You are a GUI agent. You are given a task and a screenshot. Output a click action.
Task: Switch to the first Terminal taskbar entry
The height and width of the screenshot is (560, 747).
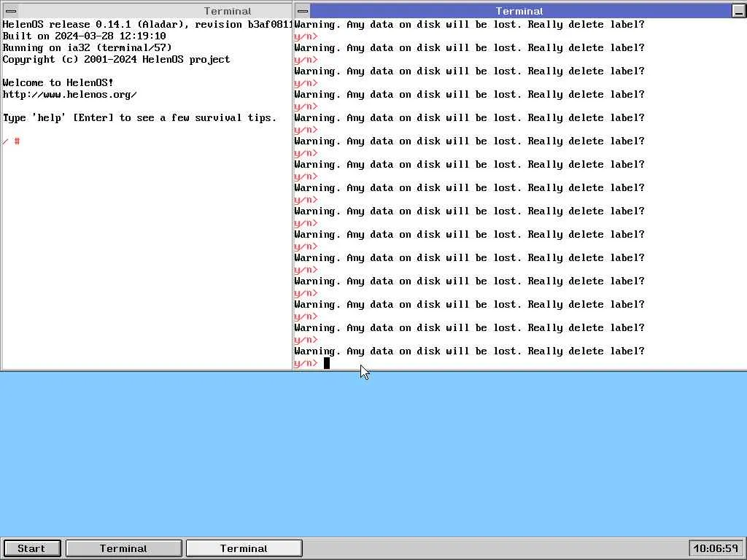tap(123, 548)
